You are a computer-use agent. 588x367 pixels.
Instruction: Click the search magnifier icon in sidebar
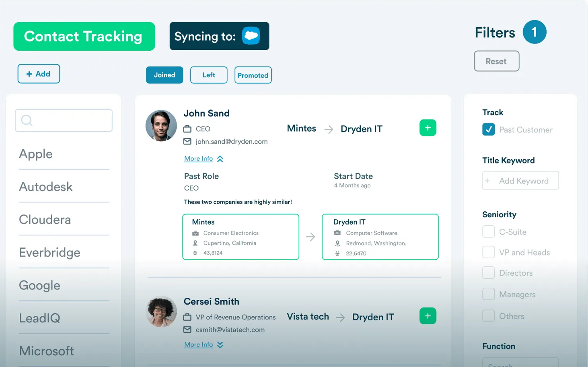(x=27, y=120)
